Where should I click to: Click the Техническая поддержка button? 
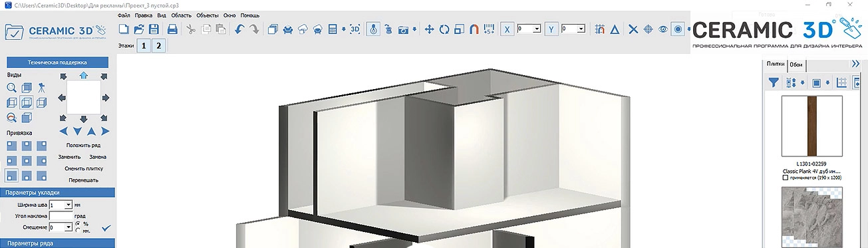[x=57, y=62]
